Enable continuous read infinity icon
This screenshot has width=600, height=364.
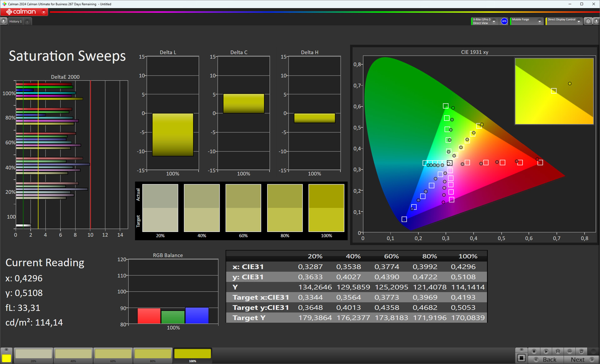pos(570,351)
